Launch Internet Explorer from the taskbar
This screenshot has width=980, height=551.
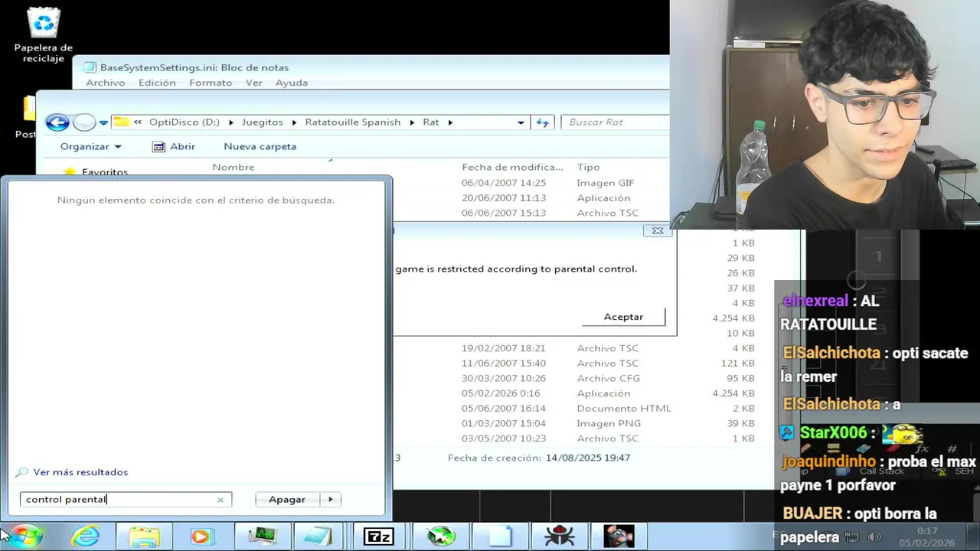[85, 536]
